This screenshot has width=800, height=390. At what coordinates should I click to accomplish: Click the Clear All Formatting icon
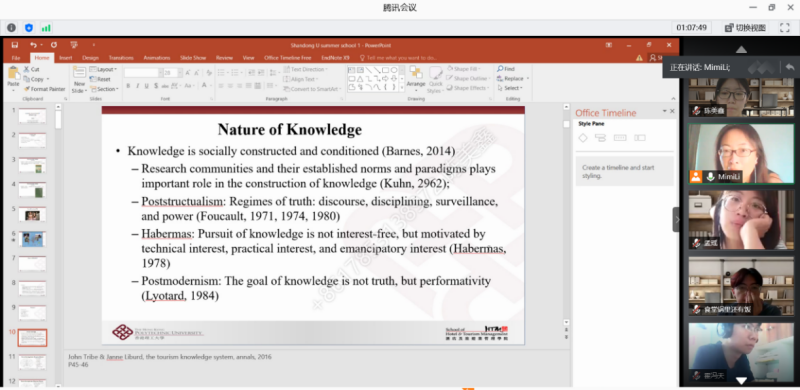click(209, 72)
